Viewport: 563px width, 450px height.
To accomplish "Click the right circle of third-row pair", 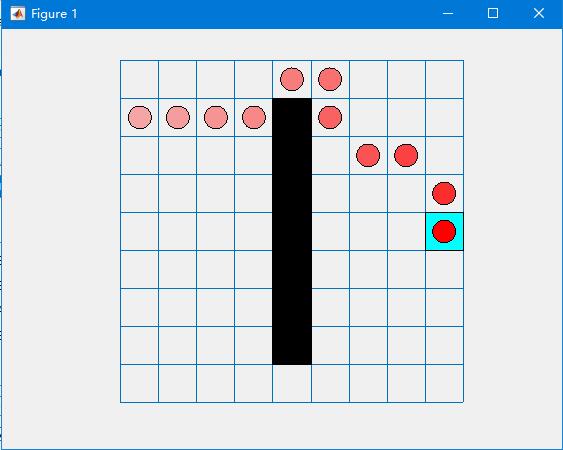I will coord(406,156).
